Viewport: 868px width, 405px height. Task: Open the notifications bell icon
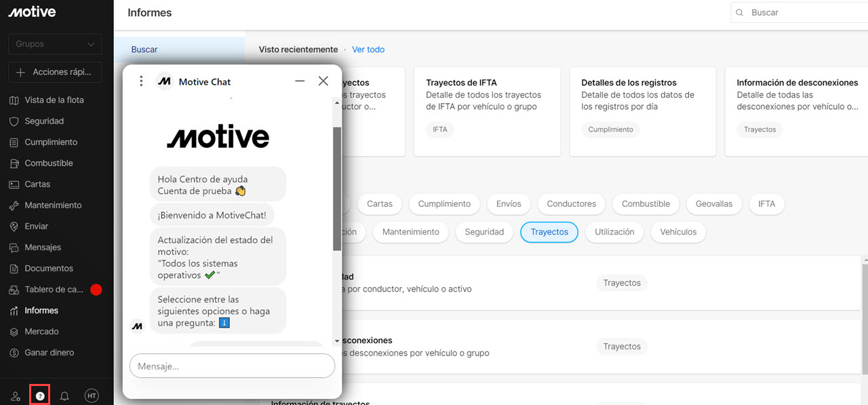tap(64, 396)
